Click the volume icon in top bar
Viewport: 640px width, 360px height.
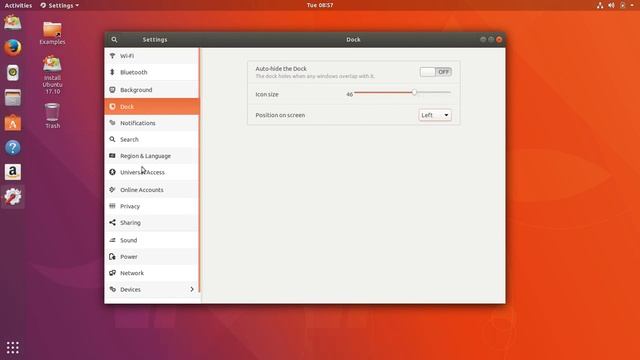pos(611,5)
